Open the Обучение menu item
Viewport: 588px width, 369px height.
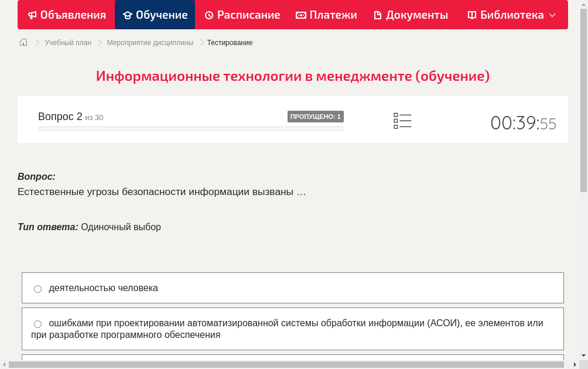click(155, 15)
